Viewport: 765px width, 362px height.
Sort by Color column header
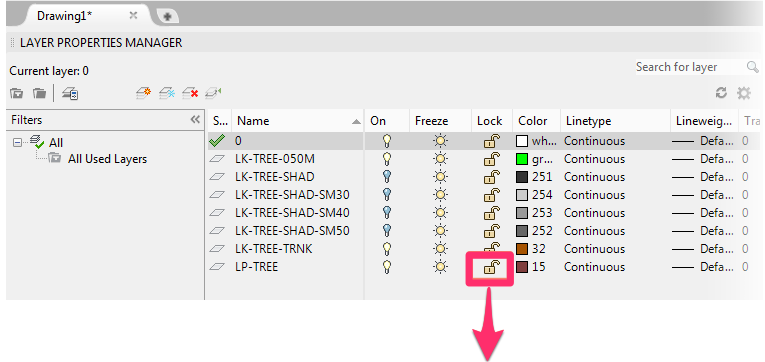pos(536,121)
